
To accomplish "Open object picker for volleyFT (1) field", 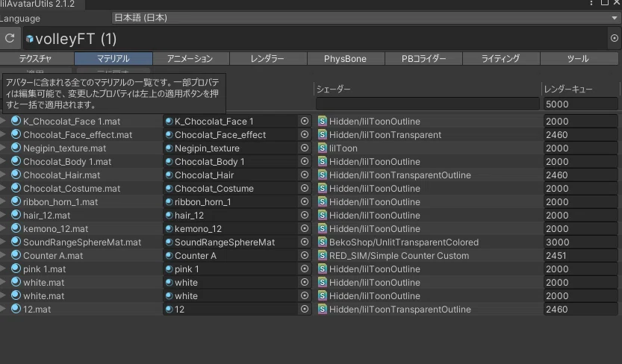I will tap(614, 39).
